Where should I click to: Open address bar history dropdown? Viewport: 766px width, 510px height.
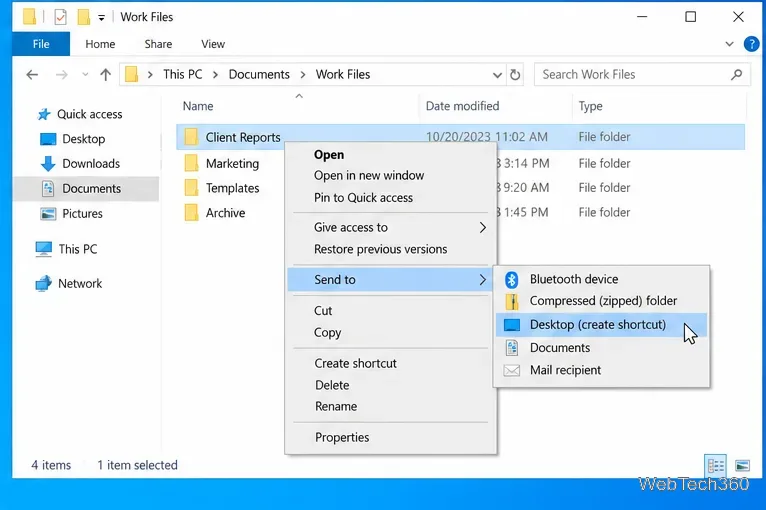click(497, 75)
